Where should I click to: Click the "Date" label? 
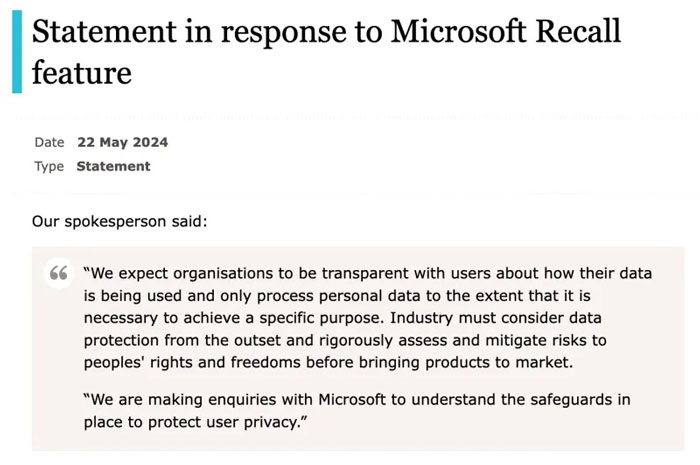[49, 143]
